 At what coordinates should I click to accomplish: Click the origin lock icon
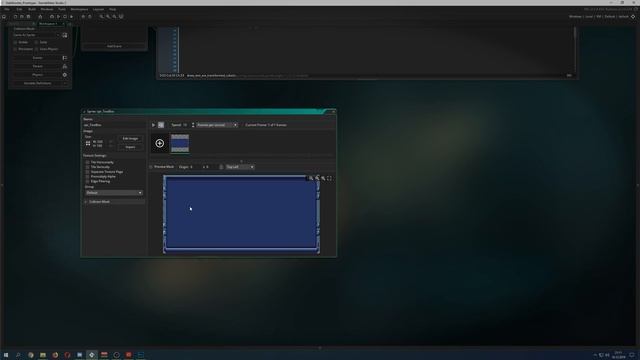(221, 167)
